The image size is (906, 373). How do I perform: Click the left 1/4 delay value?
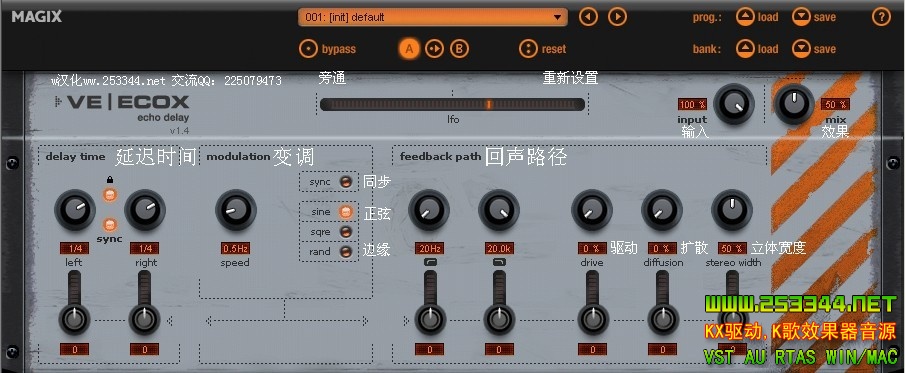(75, 249)
